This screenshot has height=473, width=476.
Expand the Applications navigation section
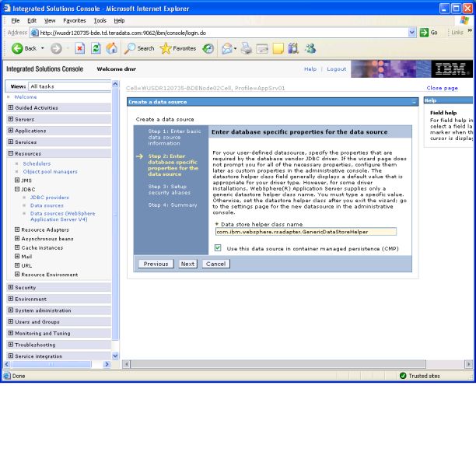click(11, 131)
